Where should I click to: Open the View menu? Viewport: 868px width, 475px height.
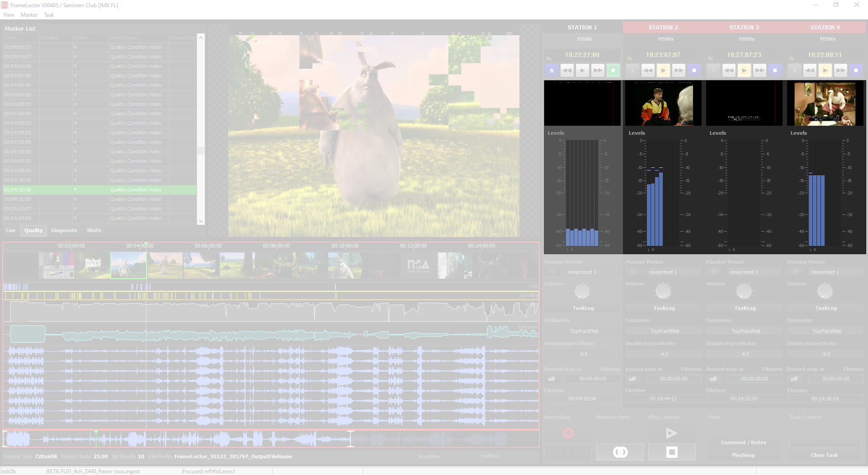coord(9,15)
